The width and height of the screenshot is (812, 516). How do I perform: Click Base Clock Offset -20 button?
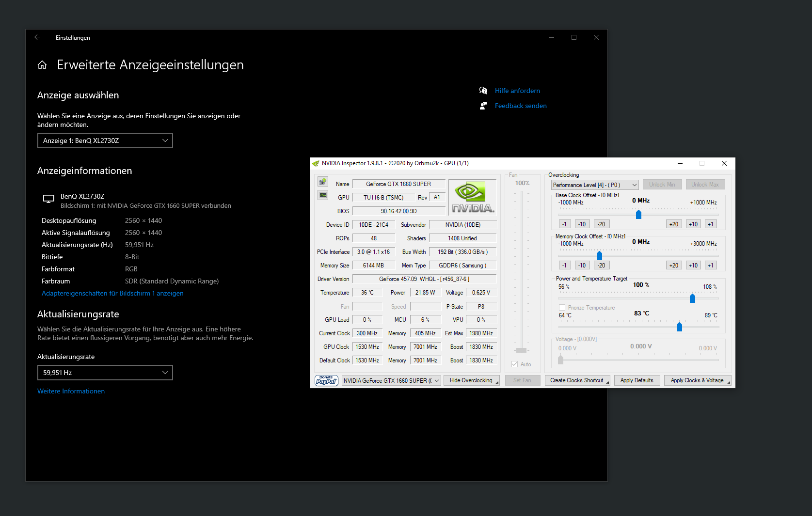point(602,224)
